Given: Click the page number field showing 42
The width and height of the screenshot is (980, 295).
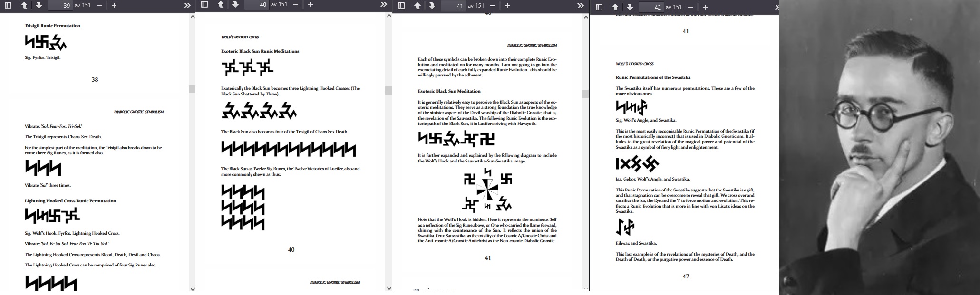Looking at the screenshot, I should click(x=651, y=7).
